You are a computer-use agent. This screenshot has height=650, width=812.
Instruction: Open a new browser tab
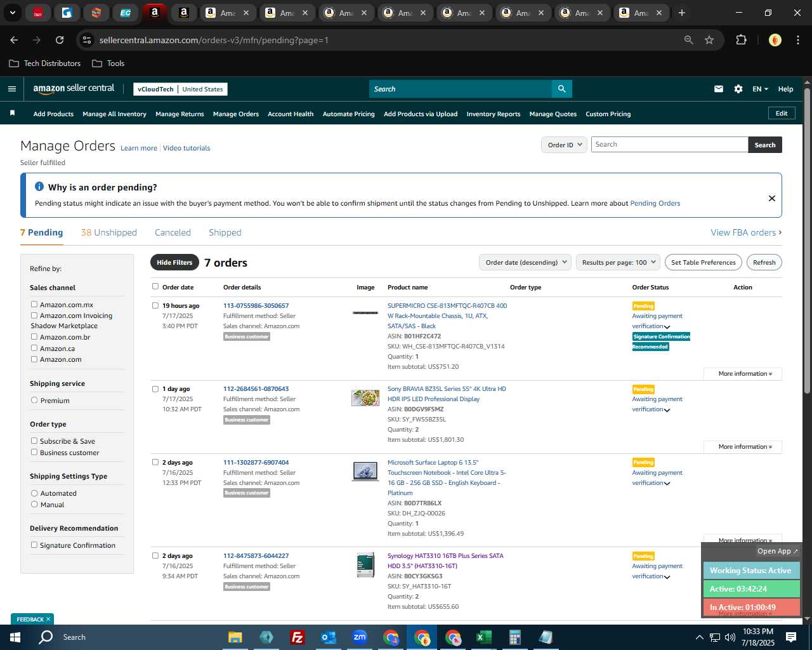click(681, 13)
